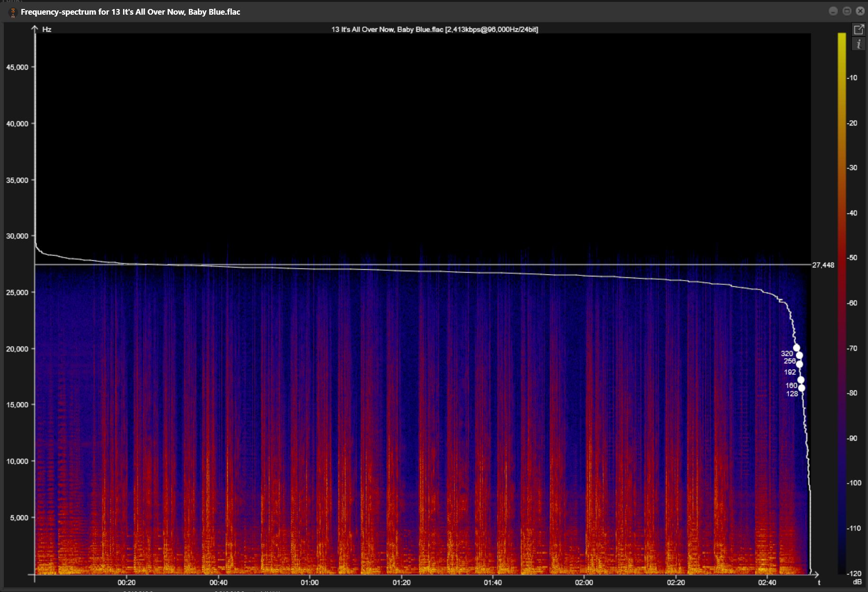Click the 45,000 Hz axis label
Viewport: 868px width, 592px height.
tap(17, 67)
